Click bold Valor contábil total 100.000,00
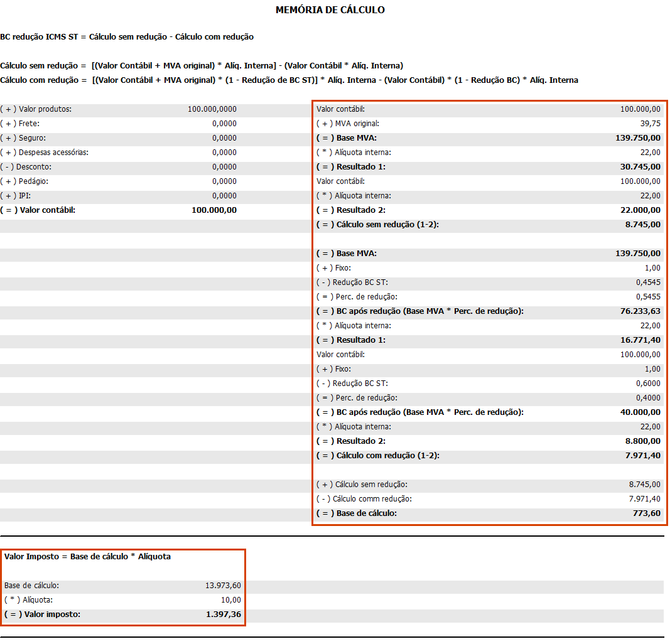Viewport: 670px width, 644px height. 214,210
